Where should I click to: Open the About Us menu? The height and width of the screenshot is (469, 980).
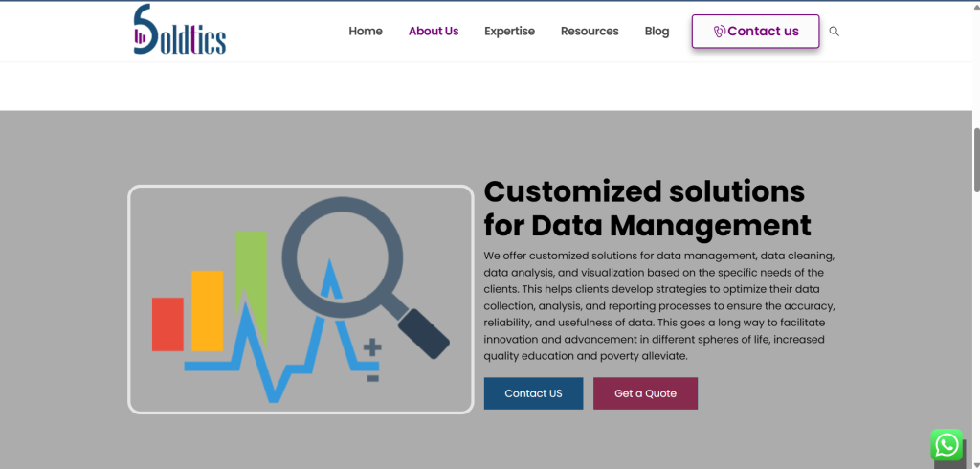(434, 32)
